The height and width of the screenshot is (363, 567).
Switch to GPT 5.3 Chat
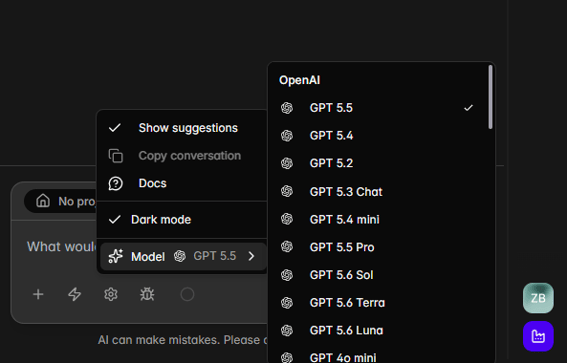378,191
